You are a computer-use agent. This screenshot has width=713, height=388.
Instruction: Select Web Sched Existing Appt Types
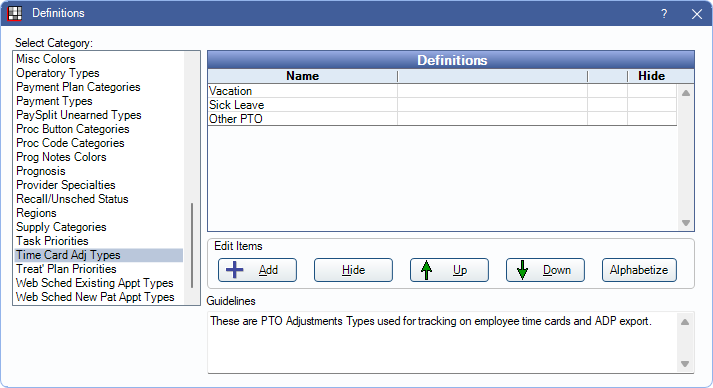click(x=99, y=283)
